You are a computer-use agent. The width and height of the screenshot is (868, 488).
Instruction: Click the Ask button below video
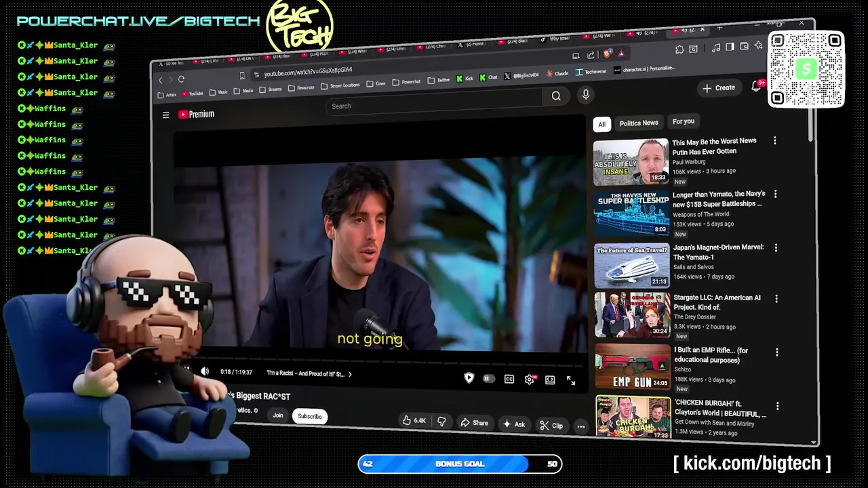513,424
